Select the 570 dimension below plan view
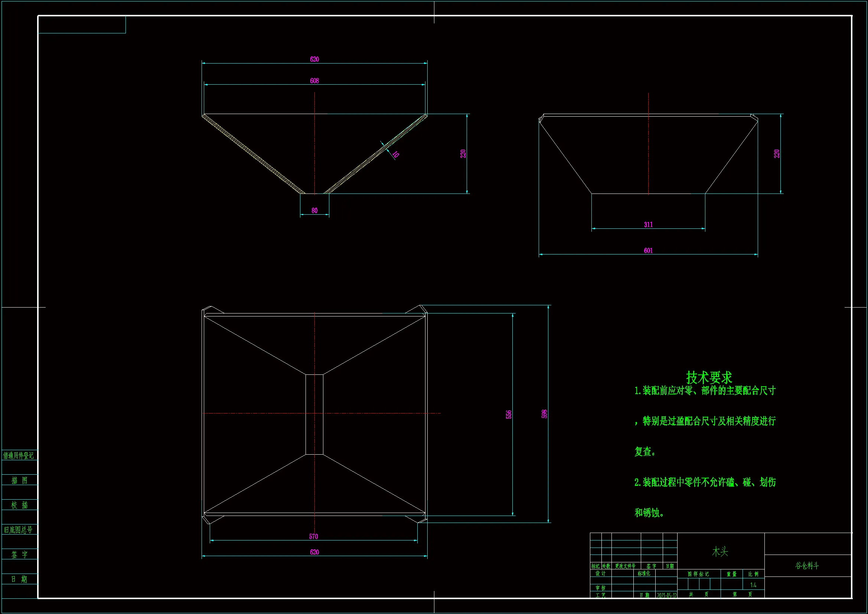Viewport: 868px width, 614px height. pyautogui.click(x=313, y=536)
